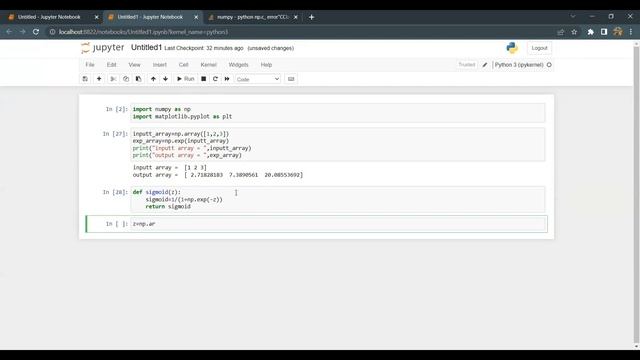This screenshot has height=360, width=640.
Task: Share this page icon
Action: point(560,32)
